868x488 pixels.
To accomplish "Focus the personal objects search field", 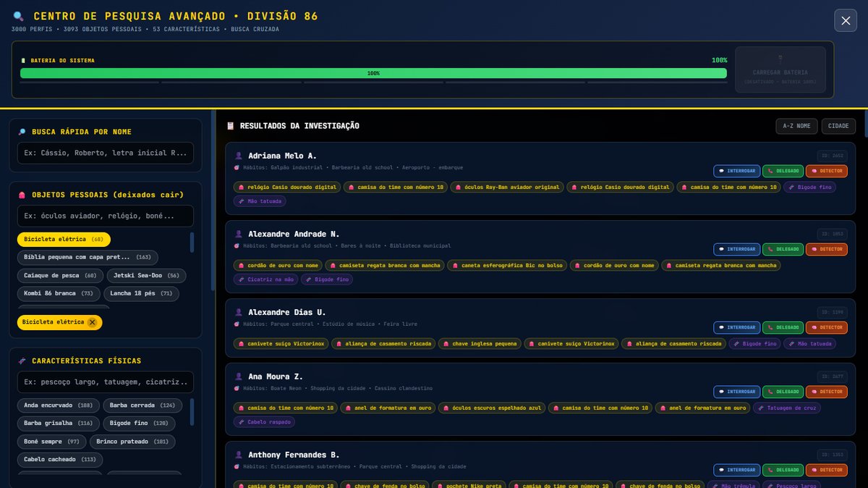I will click(106, 216).
